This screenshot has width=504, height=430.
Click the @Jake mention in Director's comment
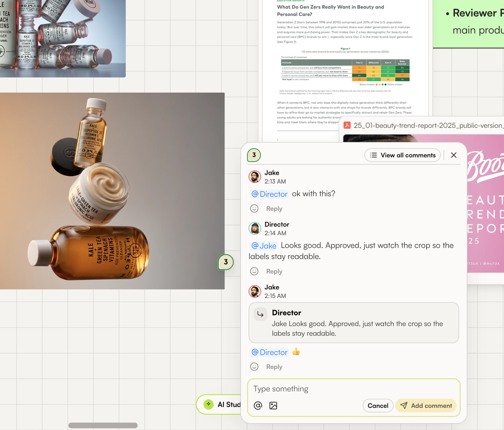(x=264, y=246)
